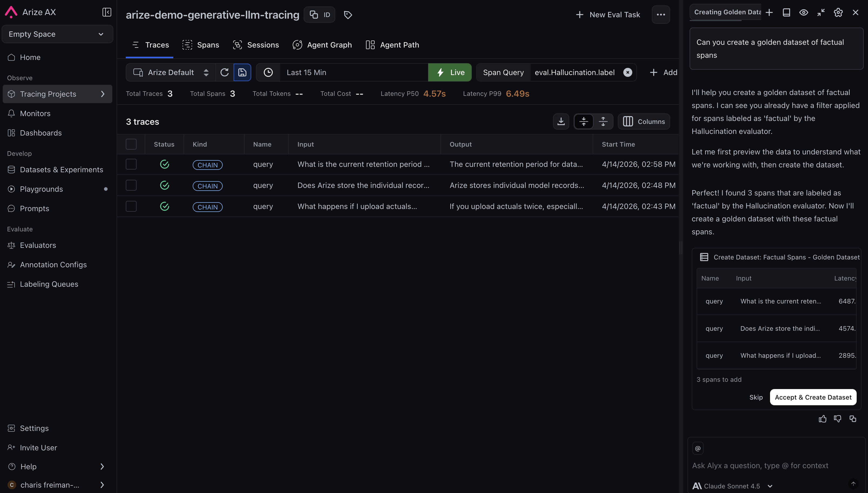
Task: Give thumbs down to Alyx response
Action: [838, 419]
